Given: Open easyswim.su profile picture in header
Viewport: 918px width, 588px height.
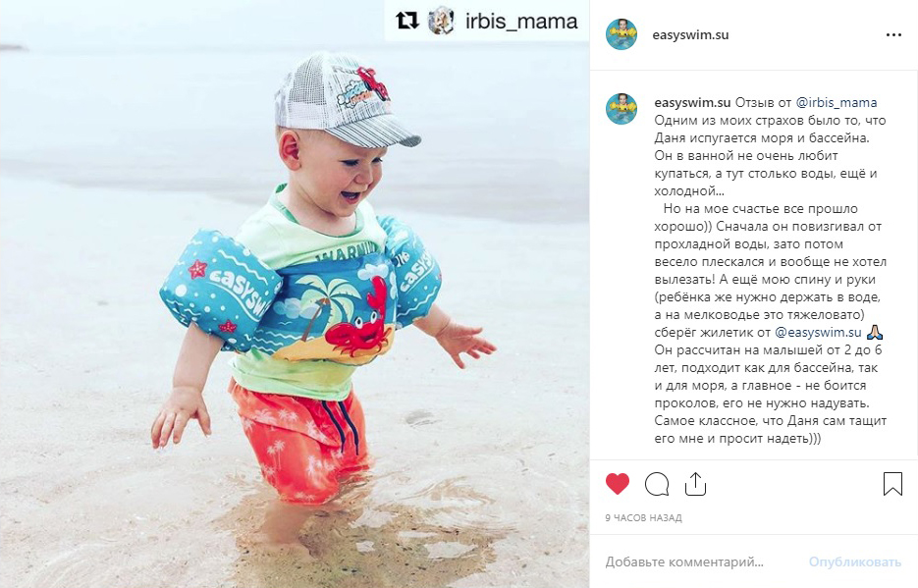Looking at the screenshot, I should 621,34.
